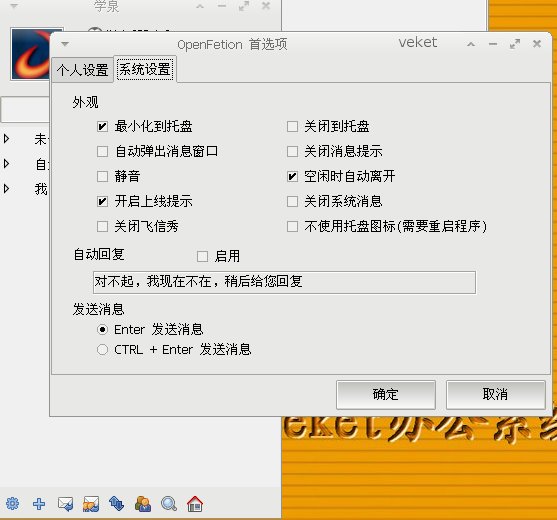
Task: Enable 不使用托盘图标 checkbox
Action: [x=292, y=227]
